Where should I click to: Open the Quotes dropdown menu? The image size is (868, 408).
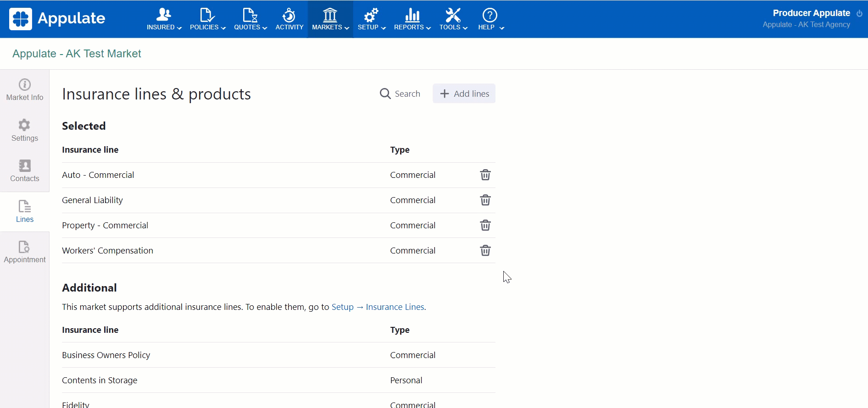pos(250,19)
